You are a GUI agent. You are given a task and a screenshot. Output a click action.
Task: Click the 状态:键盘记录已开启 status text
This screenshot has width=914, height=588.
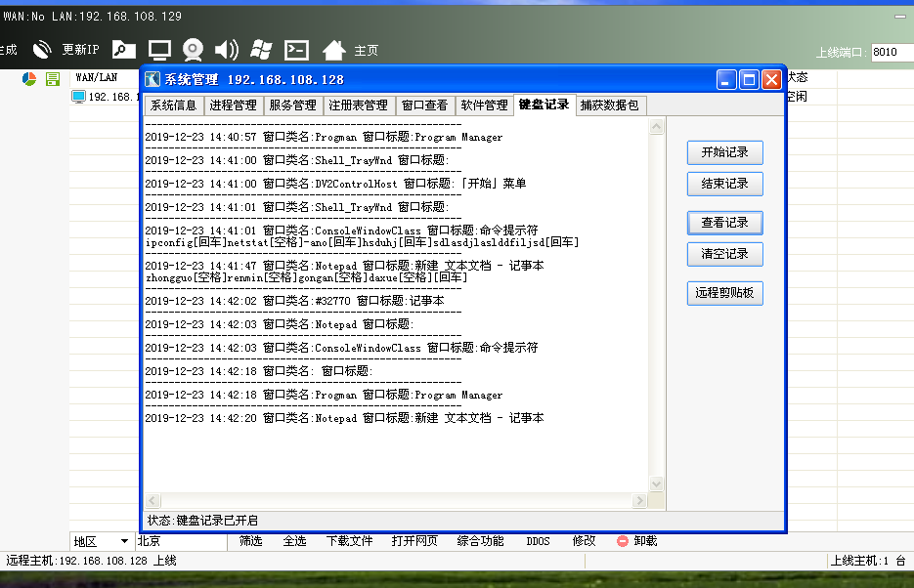click(x=203, y=520)
